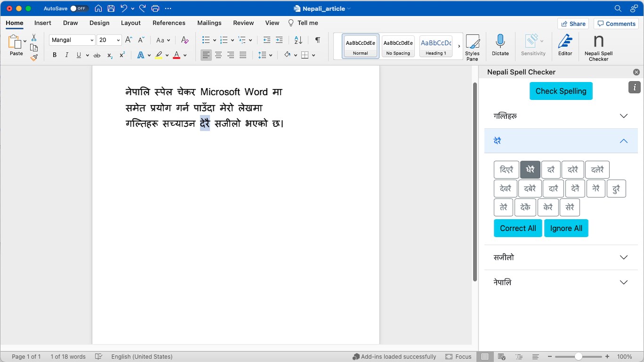Click the Cut scissors icon
Screen dimensions: 644x362
[34, 38]
